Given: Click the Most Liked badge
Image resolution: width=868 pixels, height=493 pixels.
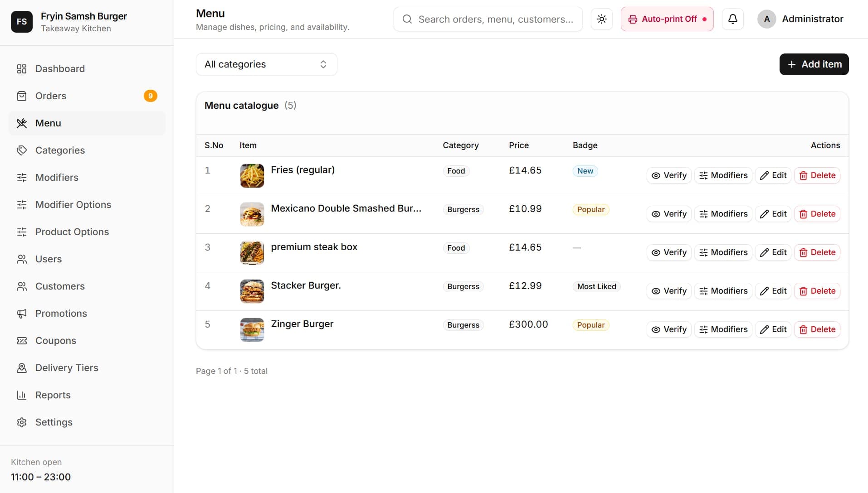Looking at the screenshot, I should 596,286.
